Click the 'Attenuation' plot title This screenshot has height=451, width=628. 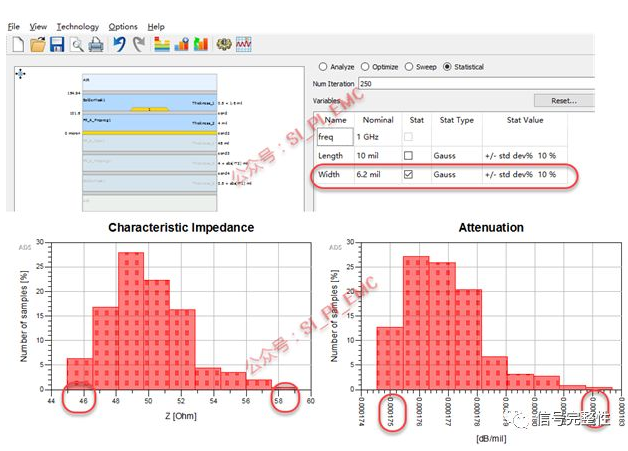tap(491, 228)
